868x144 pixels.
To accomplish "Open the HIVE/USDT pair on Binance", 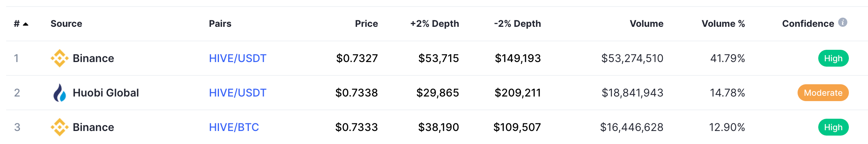I will pos(238,58).
